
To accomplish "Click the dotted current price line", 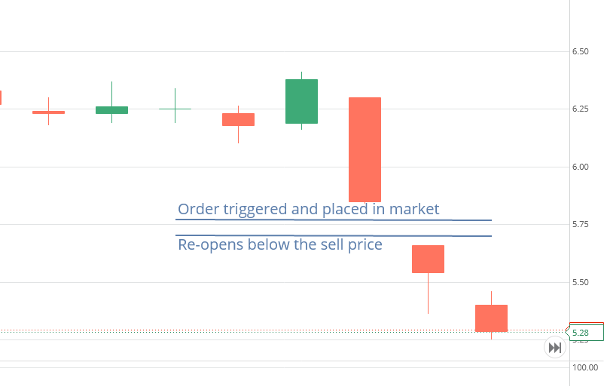I will 283,331.
